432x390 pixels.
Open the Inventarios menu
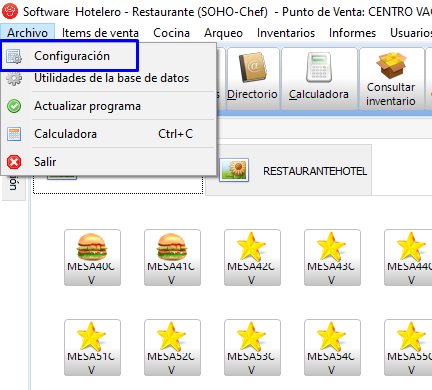click(x=286, y=33)
